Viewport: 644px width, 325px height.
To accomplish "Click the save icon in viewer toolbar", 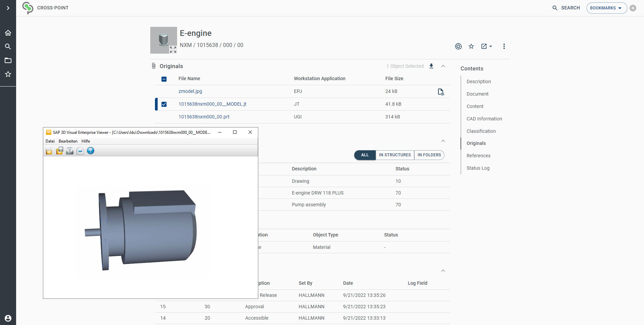I will click(x=60, y=151).
